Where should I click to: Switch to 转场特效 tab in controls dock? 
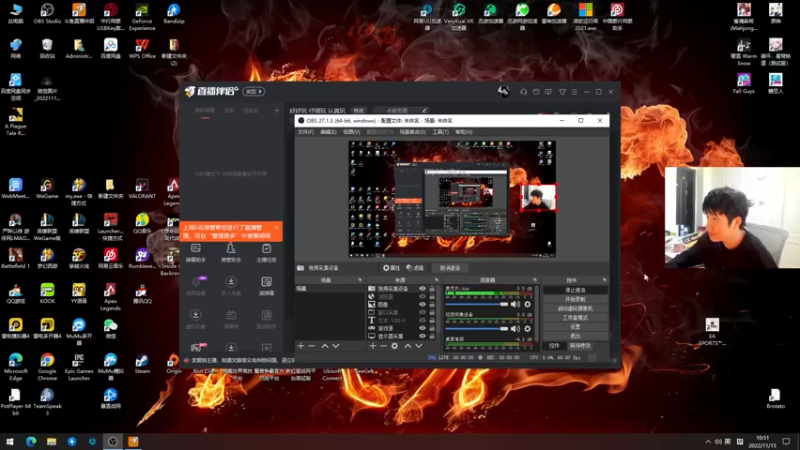click(x=580, y=346)
